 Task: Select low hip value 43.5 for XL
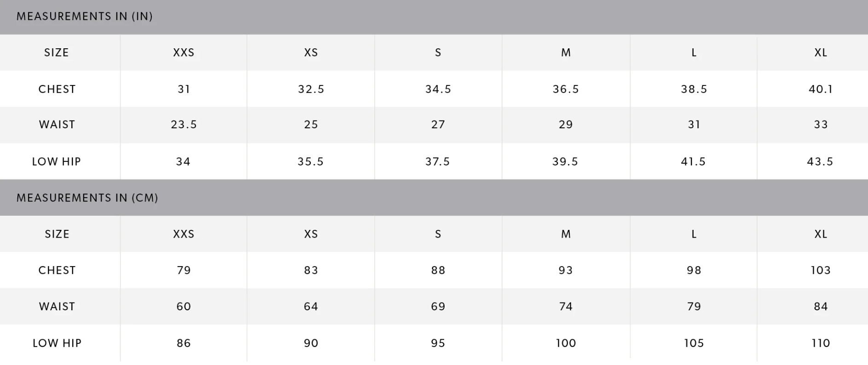[x=820, y=162]
